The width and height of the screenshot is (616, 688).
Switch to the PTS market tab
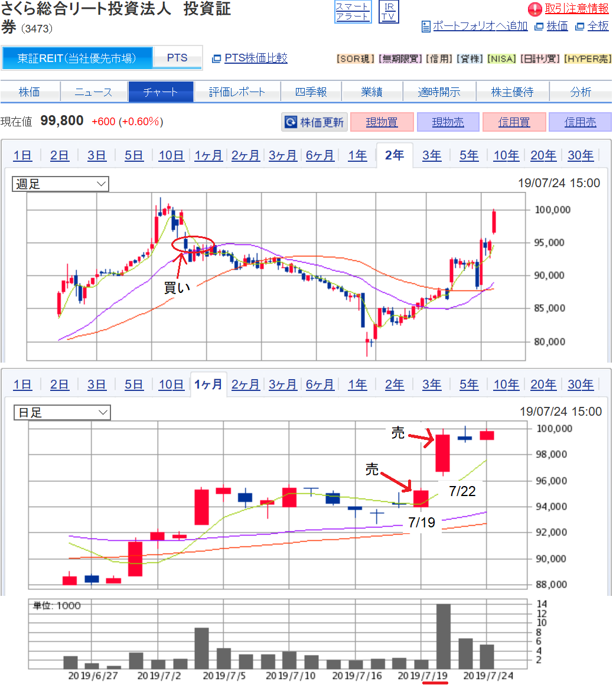coord(177,58)
